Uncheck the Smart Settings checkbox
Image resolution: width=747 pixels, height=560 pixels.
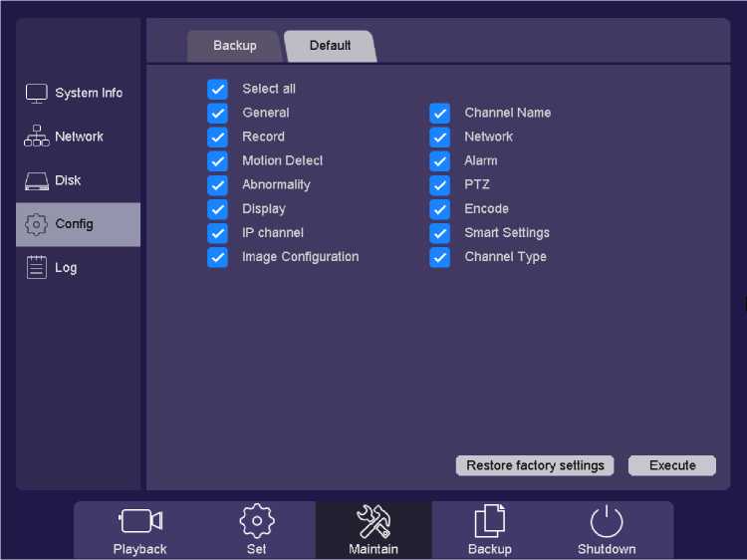(440, 232)
